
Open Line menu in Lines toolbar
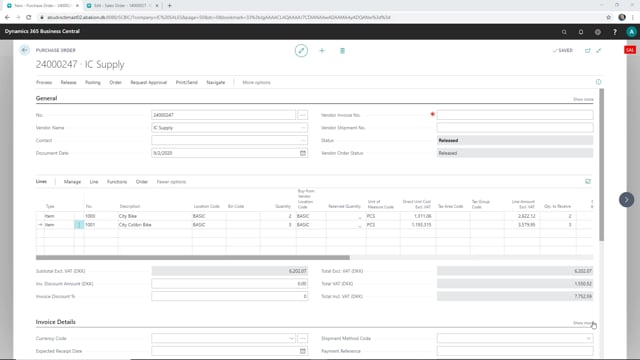[94, 182]
